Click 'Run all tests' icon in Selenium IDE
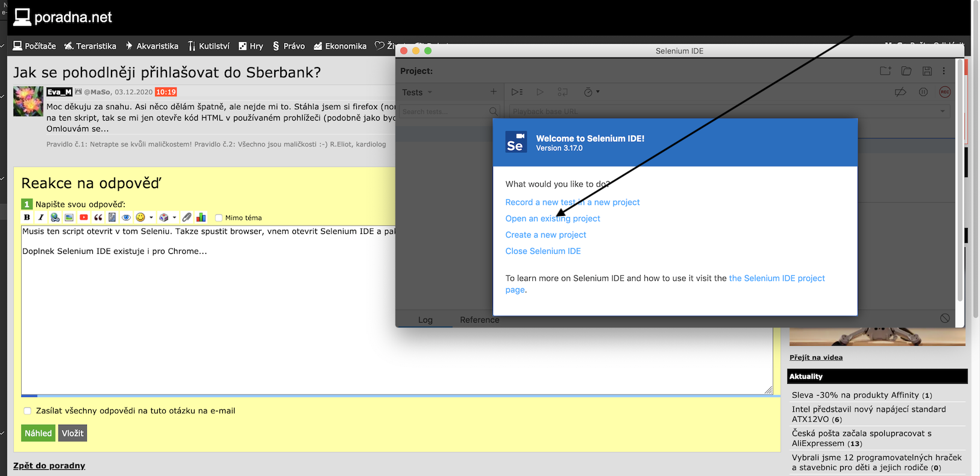 click(x=517, y=92)
